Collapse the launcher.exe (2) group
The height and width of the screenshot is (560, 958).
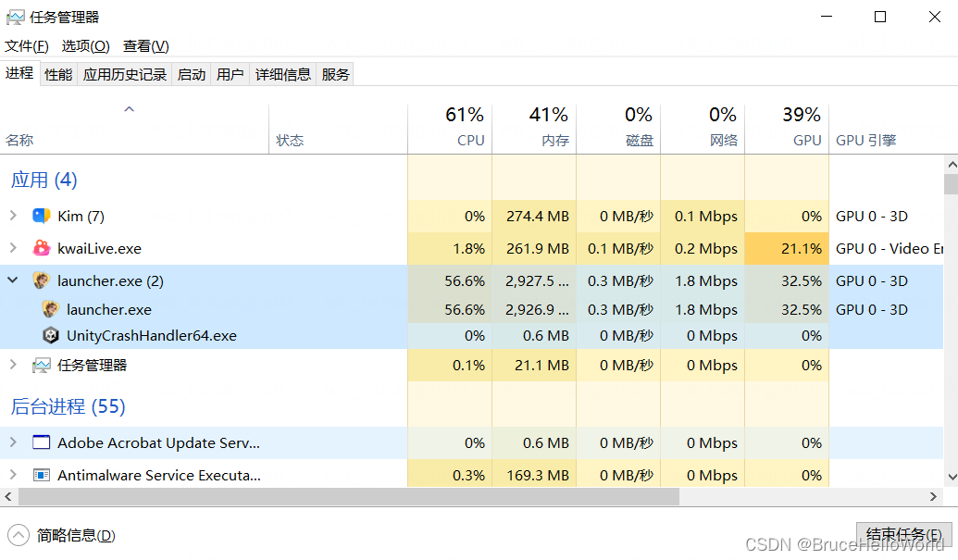(x=13, y=280)
